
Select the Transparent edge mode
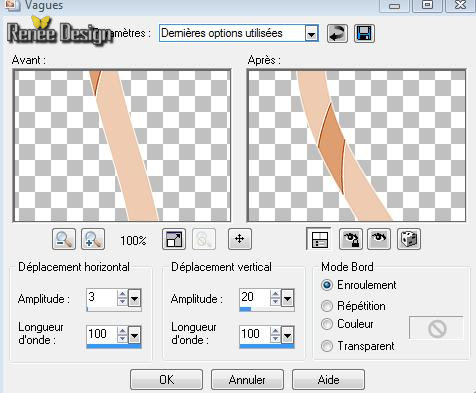pyautogui.click(x=327, y=346)
